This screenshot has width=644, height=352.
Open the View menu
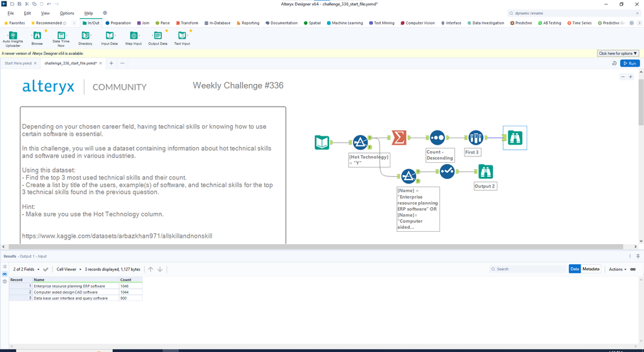coord(45,13)
